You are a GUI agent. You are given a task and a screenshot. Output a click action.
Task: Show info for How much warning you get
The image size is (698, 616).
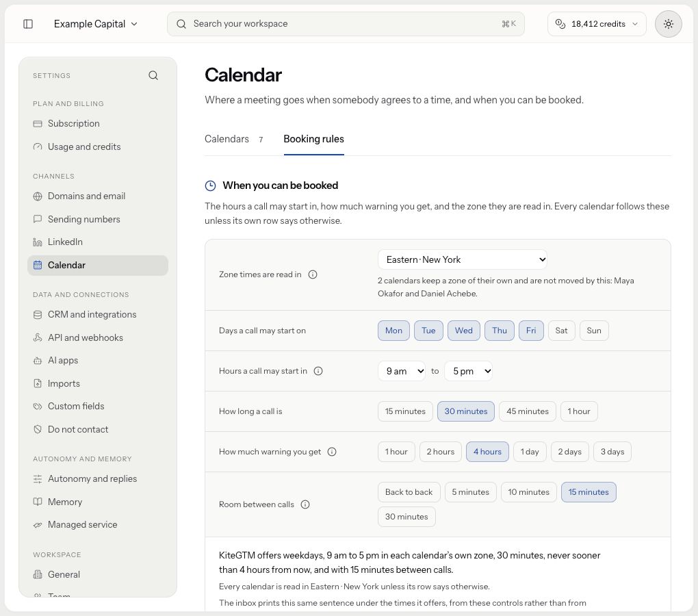click(332, 452)
